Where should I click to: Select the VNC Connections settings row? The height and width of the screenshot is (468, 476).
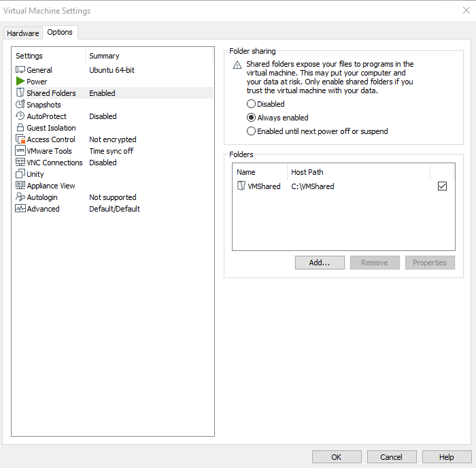[114, 162]
